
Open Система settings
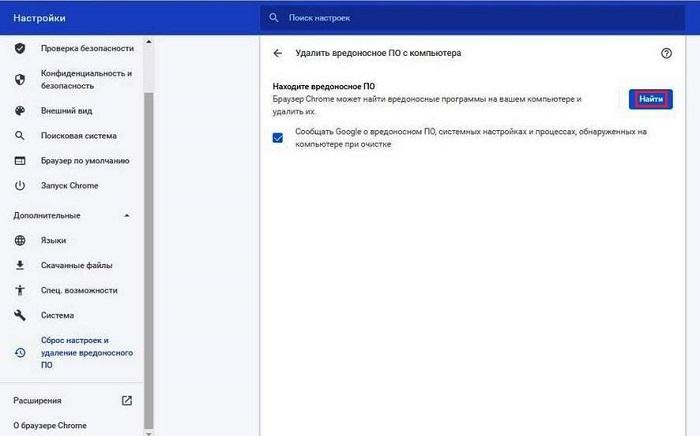tap(57, 316)
